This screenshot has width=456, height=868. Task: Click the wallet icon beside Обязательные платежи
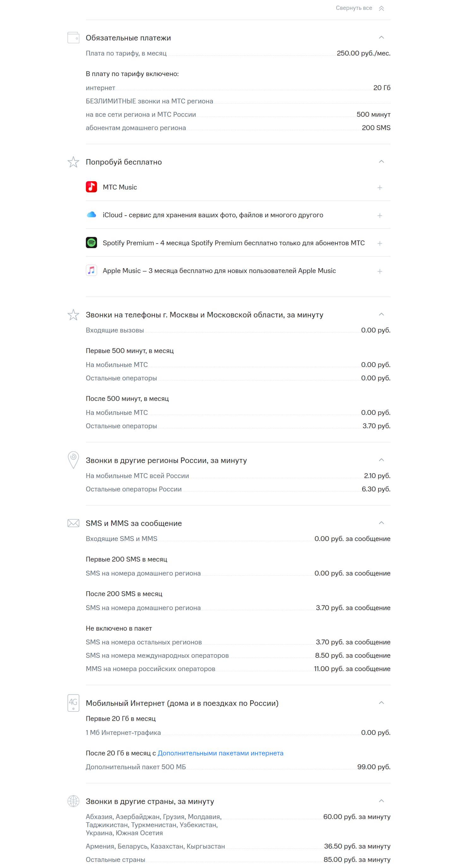[x=74, y=37]
